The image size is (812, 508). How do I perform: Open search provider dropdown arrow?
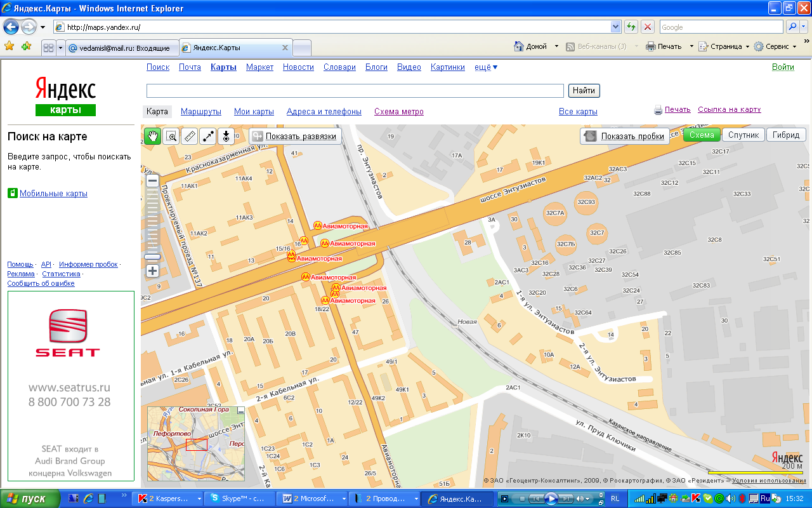coord(804,27)
